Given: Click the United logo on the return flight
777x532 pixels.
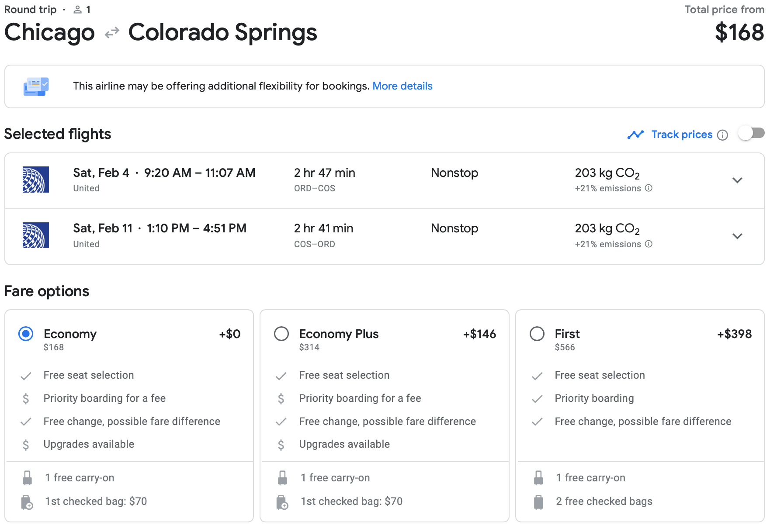Looking at the screenshot, I should (36, 235).
